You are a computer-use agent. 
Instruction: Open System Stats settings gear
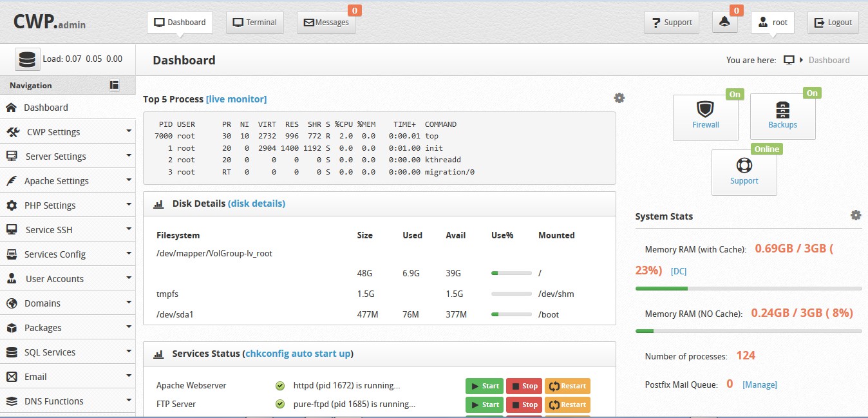[x=856, y=215]
